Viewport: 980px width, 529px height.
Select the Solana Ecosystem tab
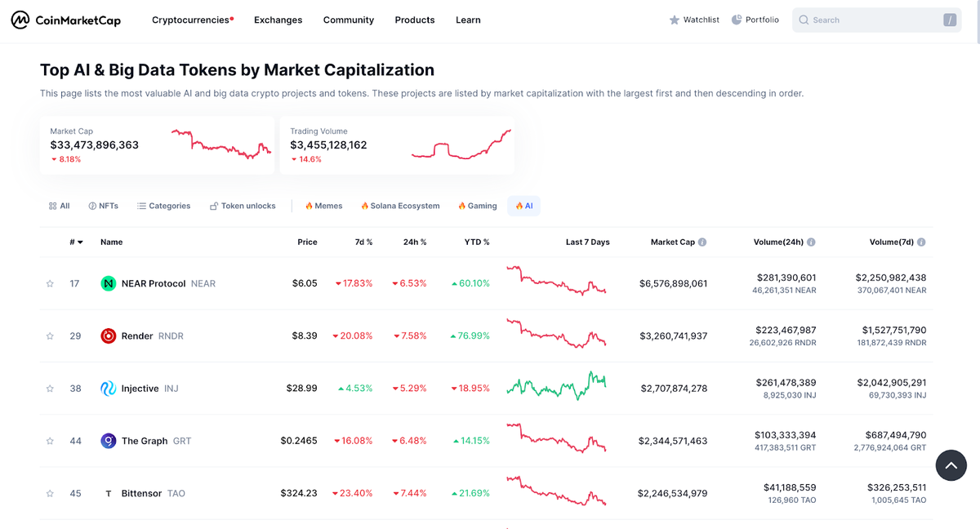(x=400, y=206)
